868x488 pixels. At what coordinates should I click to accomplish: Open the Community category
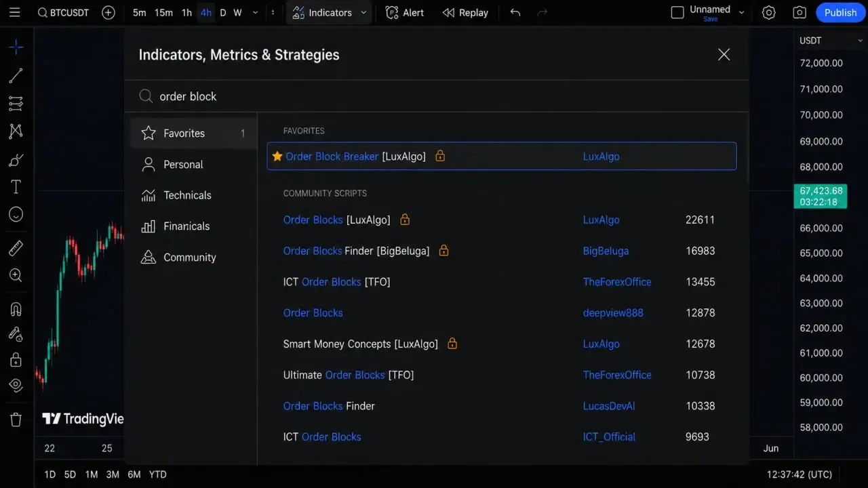click(193, 258)
